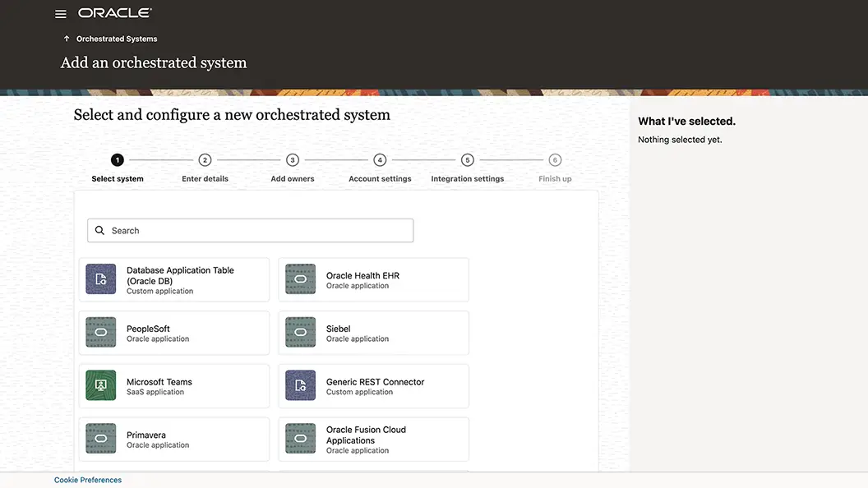Click the Finish up step label
This screenshot has width=868, height=488.
(x=555, y=179)
